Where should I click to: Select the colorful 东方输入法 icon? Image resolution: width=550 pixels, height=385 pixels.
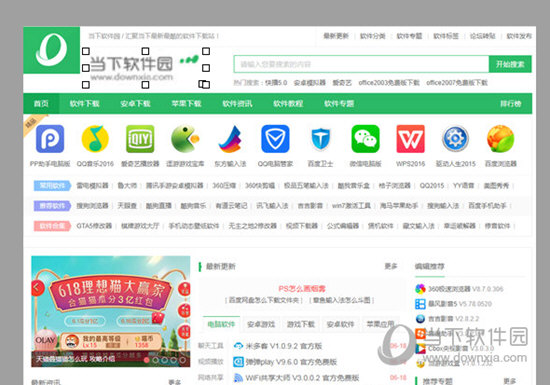click(230, 139)
